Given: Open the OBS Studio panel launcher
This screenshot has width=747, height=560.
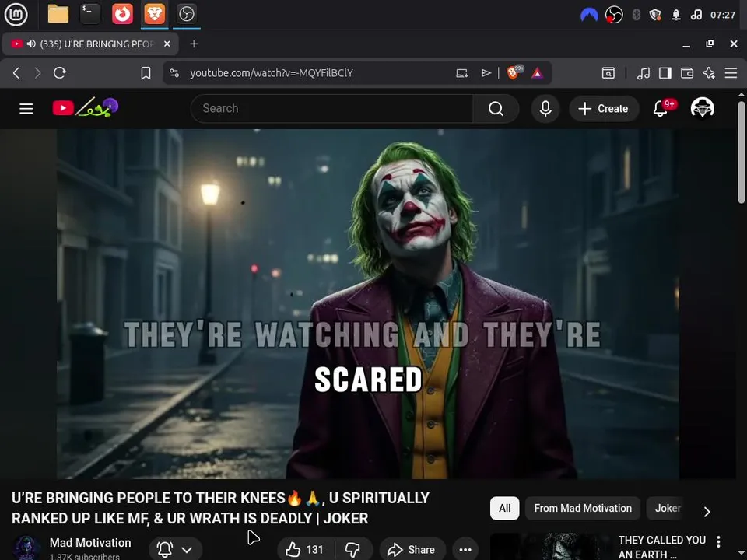Looking at the screenshot, I should [x=186, y=14].
